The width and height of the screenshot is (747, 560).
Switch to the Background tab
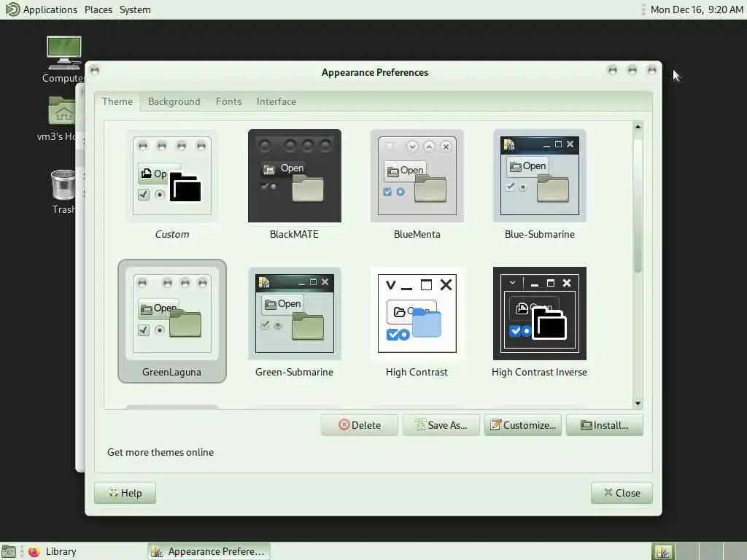pos(174,101)
